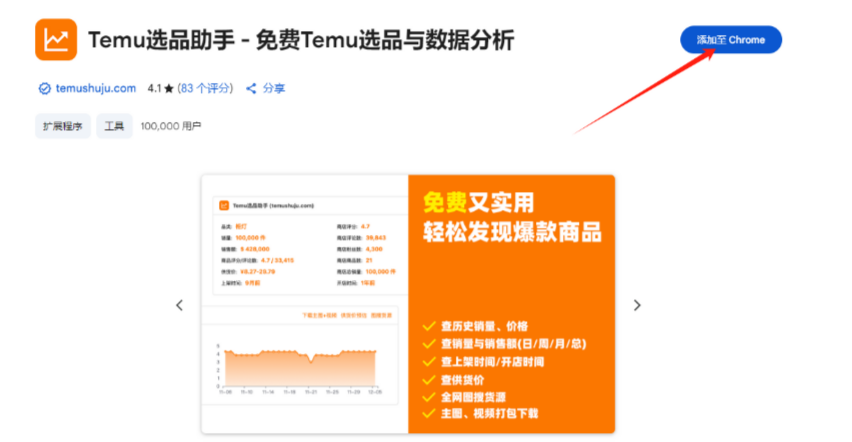Click the star icon beside 4.1 rating

[169, 89]
